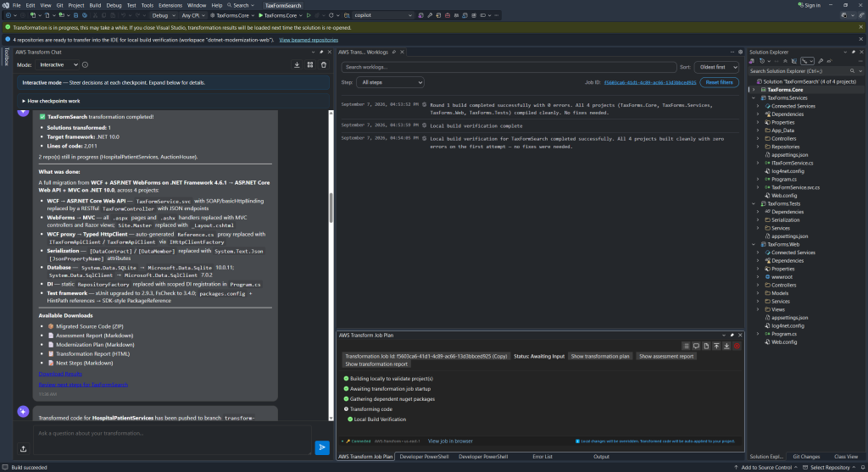Viewport: 868px width, 472px height.
Task: Open the Any CPU platform dropdown
Action: coord(193,15)
